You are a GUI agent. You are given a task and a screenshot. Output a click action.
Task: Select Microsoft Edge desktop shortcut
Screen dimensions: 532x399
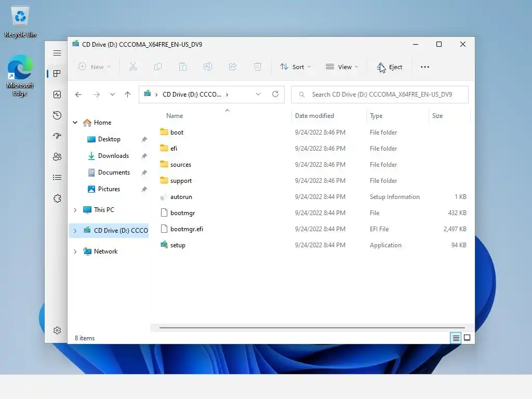tap(20, 75)
